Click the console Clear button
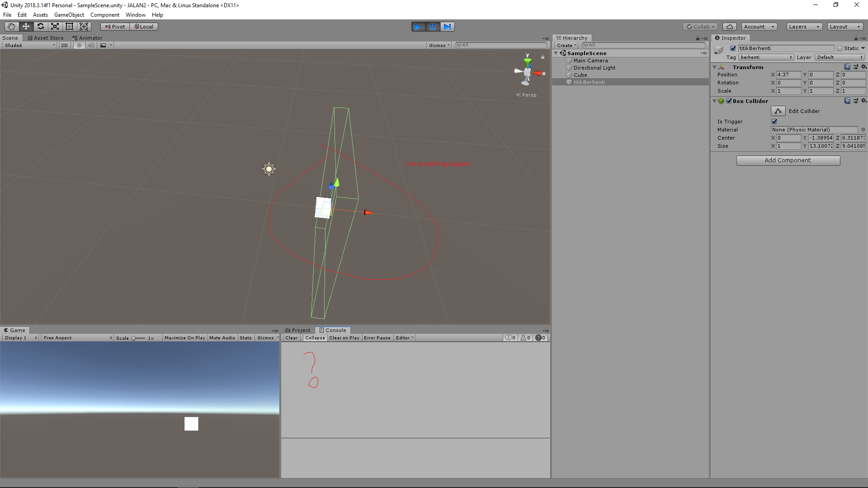This screenshot has height=488, width=868. [292, 338]
